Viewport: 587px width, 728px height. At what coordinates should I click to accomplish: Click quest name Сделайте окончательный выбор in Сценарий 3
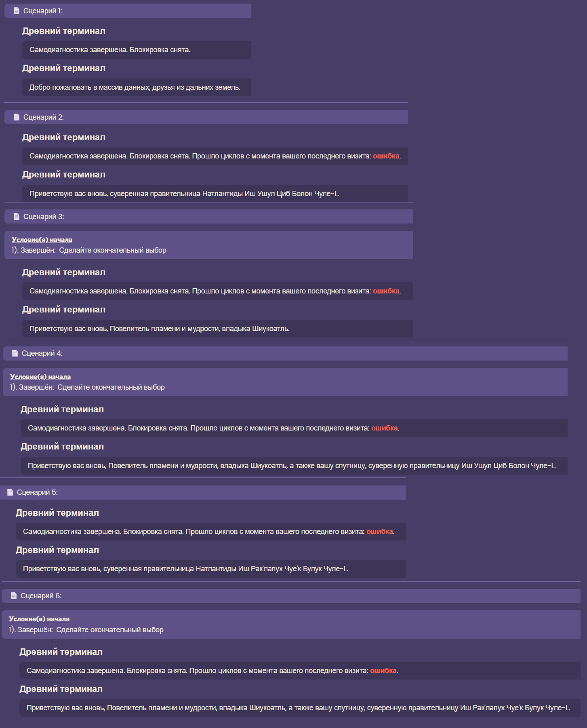113,250
